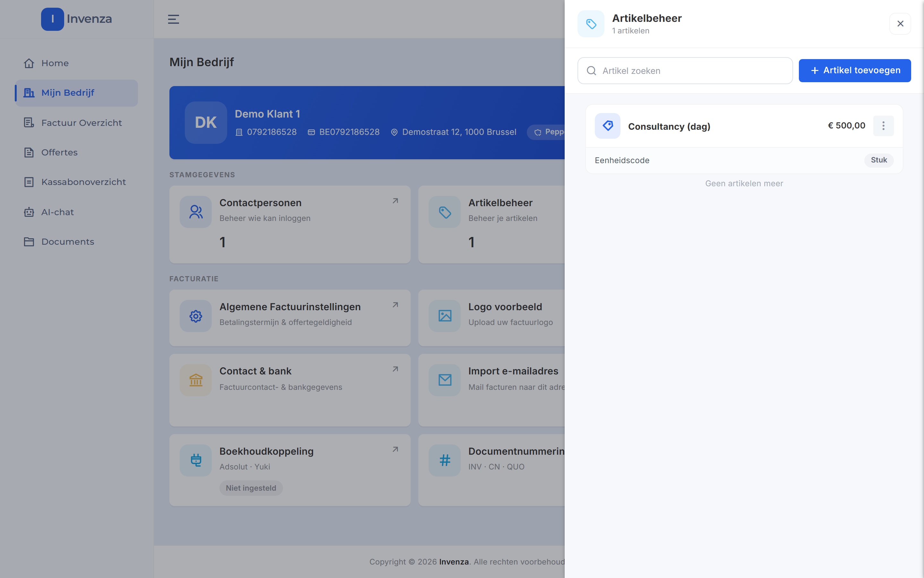The width and height of the screenshot is (924, 578).
Task: Click the € 500,00 price
Action: click(x=846, y=126)
